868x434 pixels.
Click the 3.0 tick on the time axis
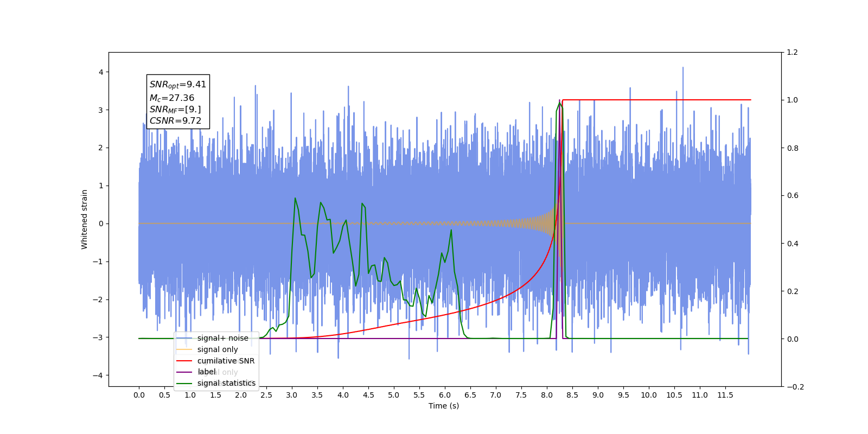click(x=292, y=395)
